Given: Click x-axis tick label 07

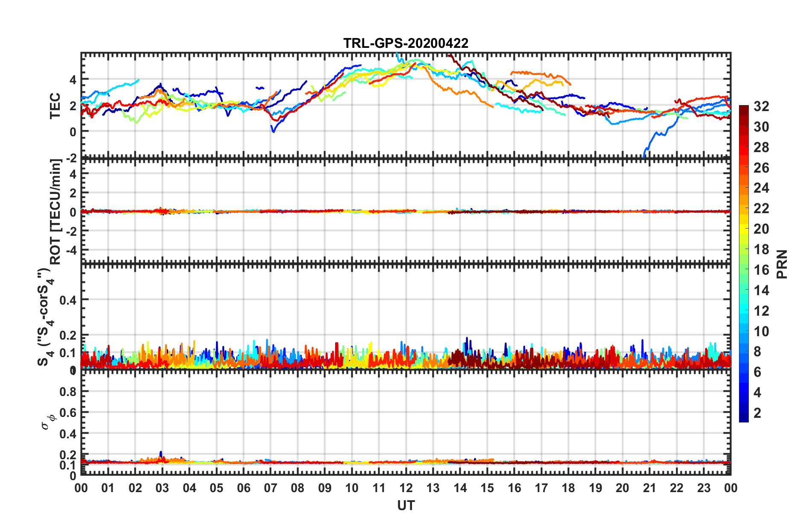Looking at the screenshot, I should (x=271, y=488).
